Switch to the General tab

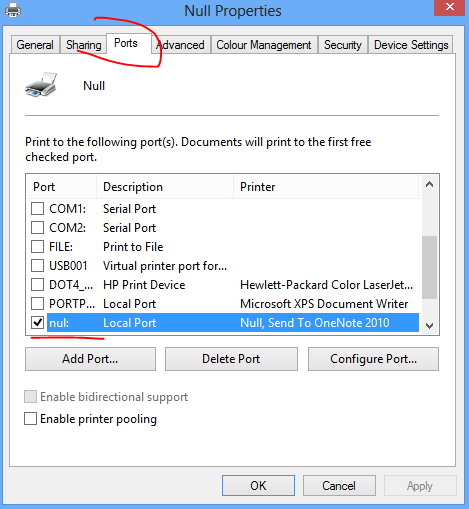tap(35, 45)
